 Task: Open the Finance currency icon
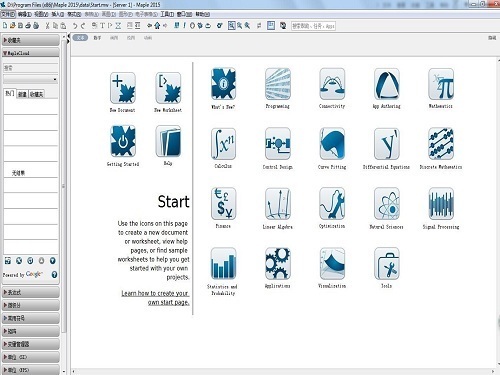click(x=223, y=203)
